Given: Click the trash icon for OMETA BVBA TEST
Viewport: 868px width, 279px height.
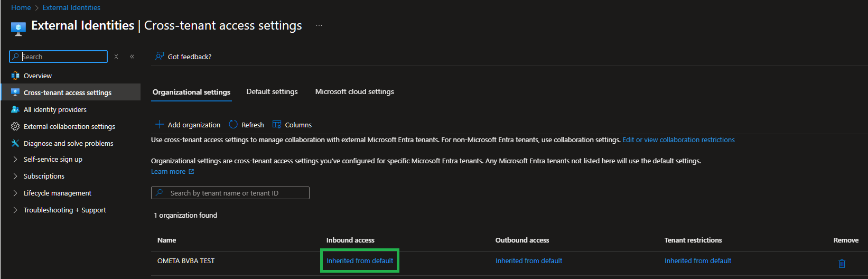Looking at the screenshot, I should pyautogui.click(x=842, y=264).
